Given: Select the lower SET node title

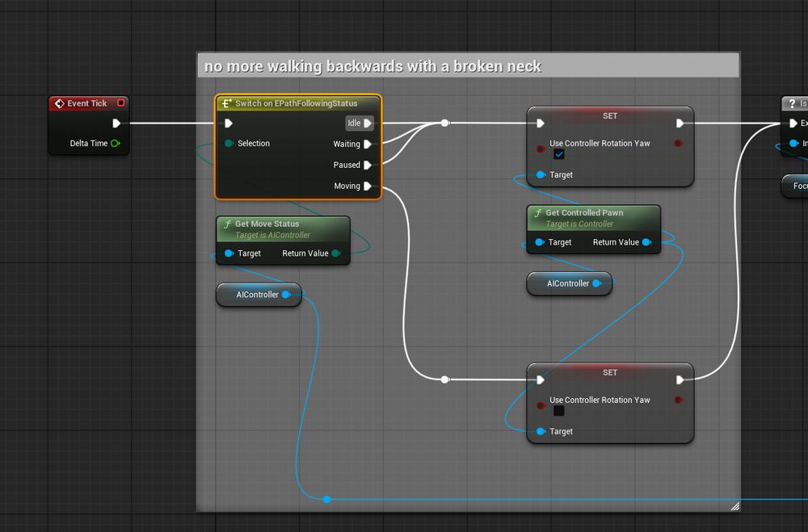Looking at the screenshot, I should [610, 372].
